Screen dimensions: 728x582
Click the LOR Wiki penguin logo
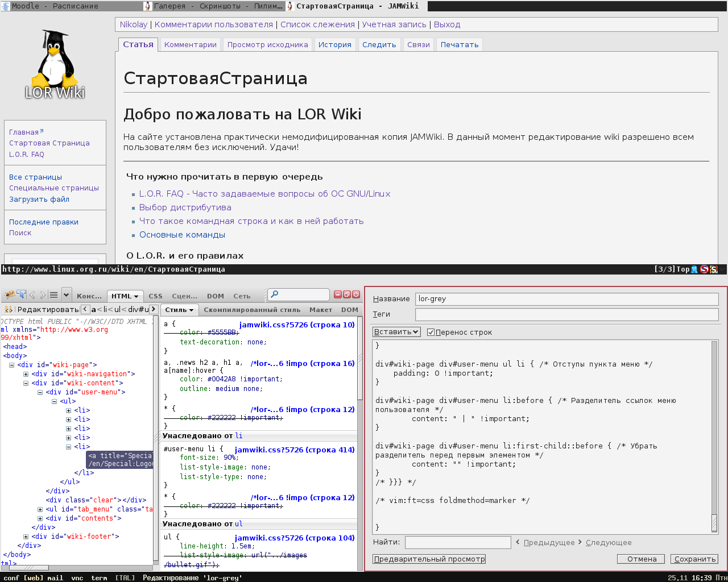pos(55,65)
